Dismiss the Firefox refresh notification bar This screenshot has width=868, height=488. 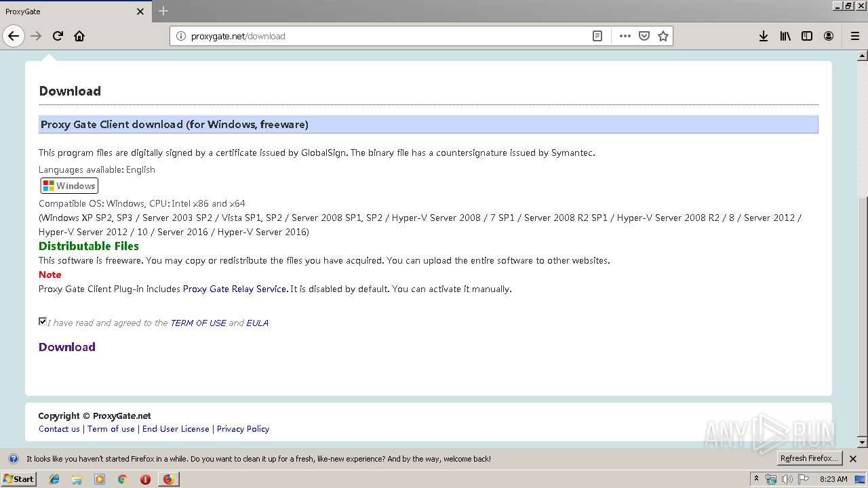pos(853,459)
